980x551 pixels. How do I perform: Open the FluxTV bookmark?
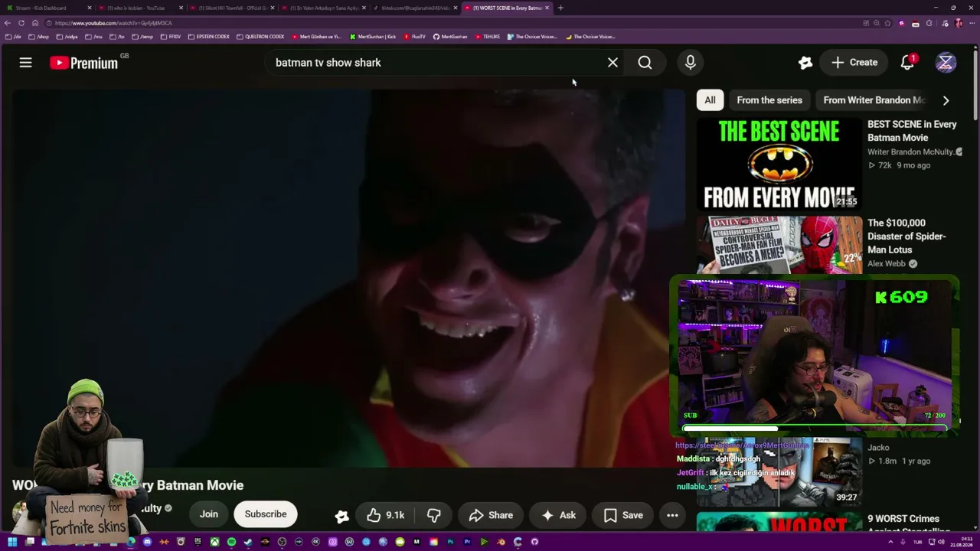coord(414,37)
